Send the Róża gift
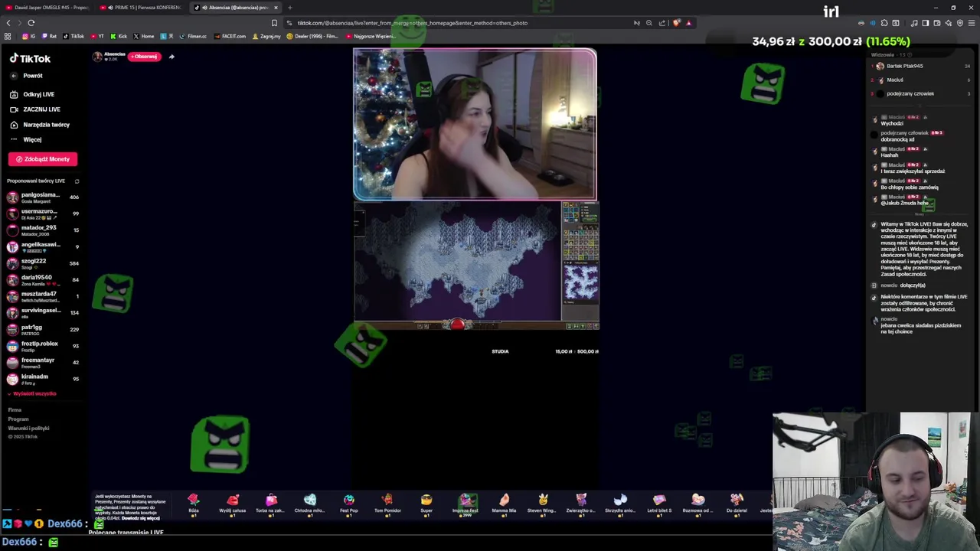 (194, 504)
